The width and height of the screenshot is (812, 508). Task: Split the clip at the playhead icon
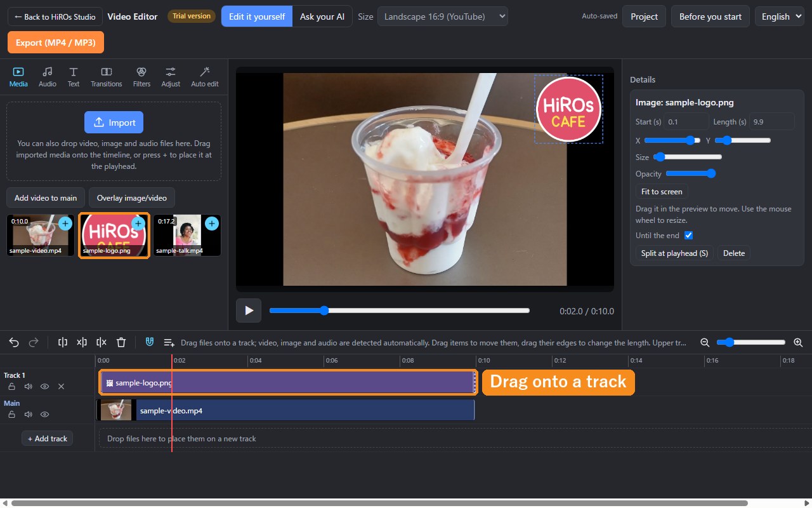coord(62,342)
